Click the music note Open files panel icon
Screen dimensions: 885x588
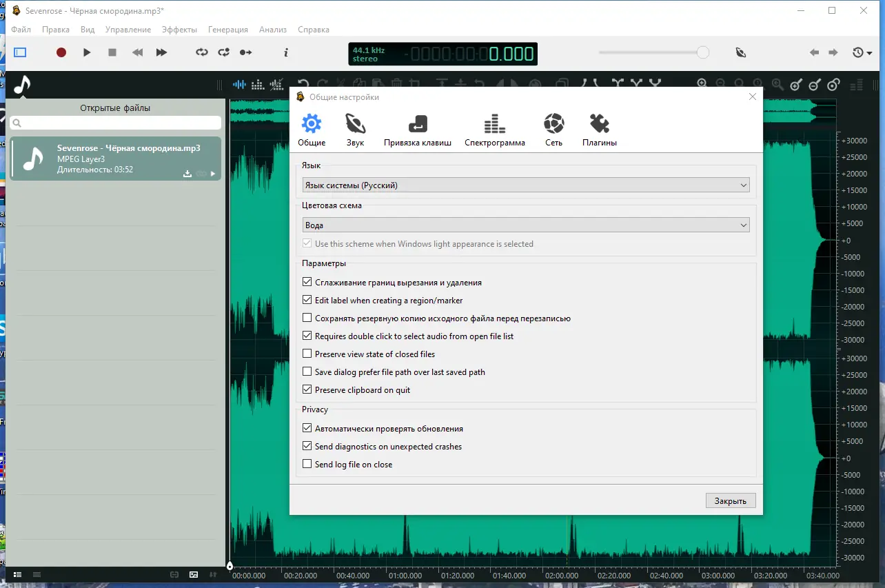tap(22, 85)
